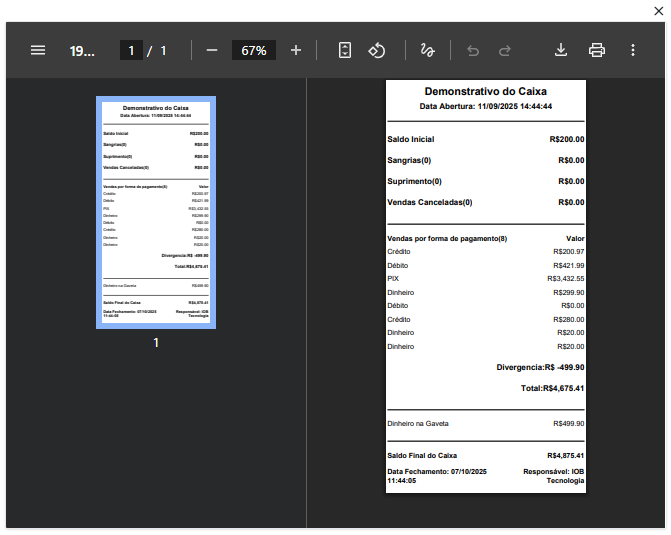Toggle the sidebar with the hamburger menu
671x535 pixels.
coord(38,50)
